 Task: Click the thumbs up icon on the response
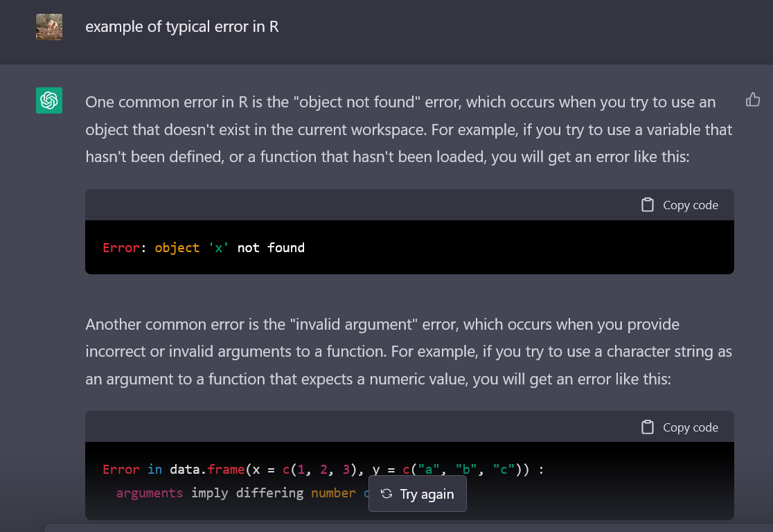[x=753, y=100]
